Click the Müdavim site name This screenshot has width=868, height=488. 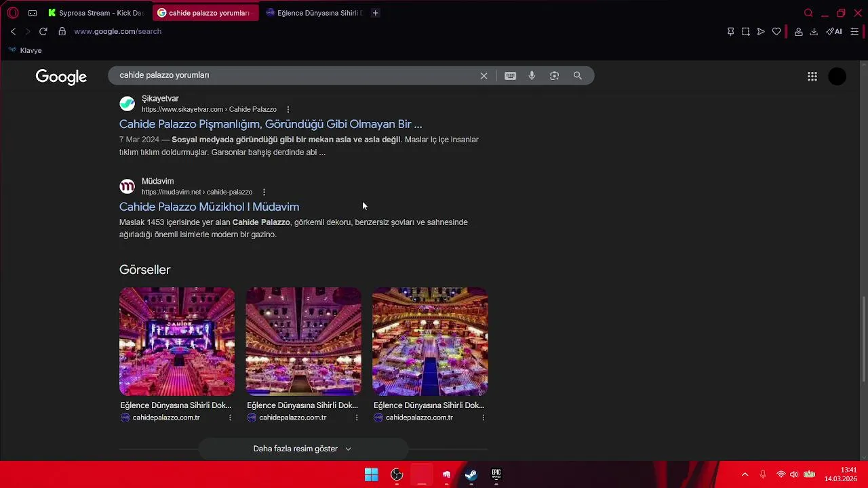[157, 181]
